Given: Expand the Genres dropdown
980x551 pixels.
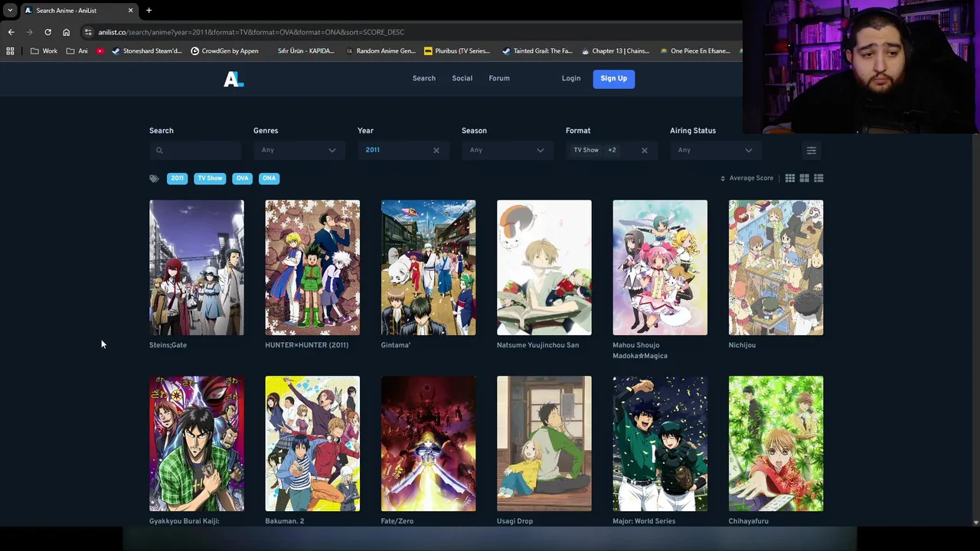Looking at the screenshot, I should [x=299, y=150].
